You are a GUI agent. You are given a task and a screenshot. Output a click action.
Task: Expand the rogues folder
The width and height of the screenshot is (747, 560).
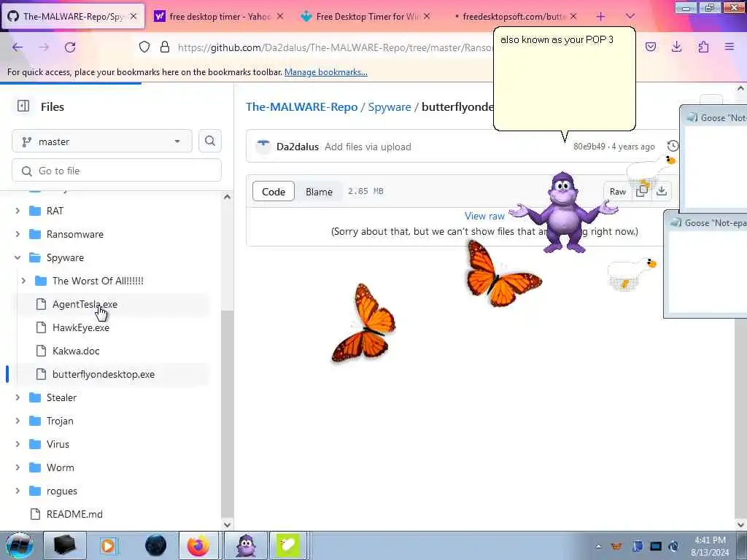point(18,491)
